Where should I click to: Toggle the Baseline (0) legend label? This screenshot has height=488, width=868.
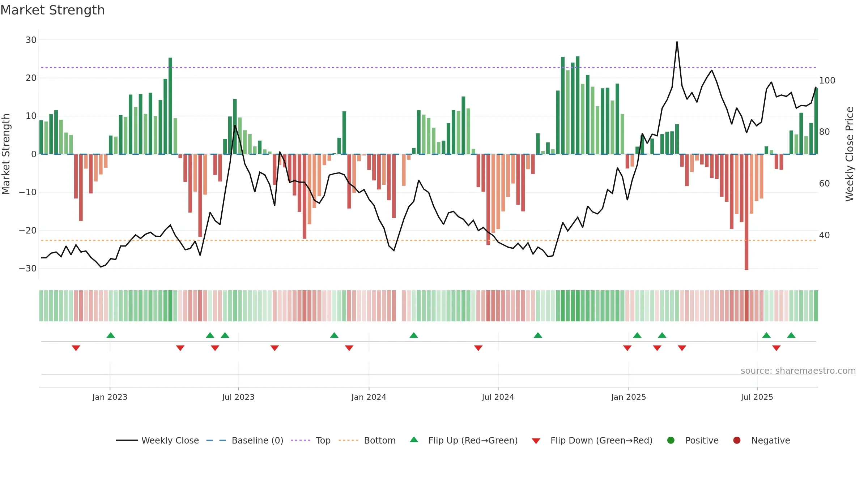tap(258, 441)
